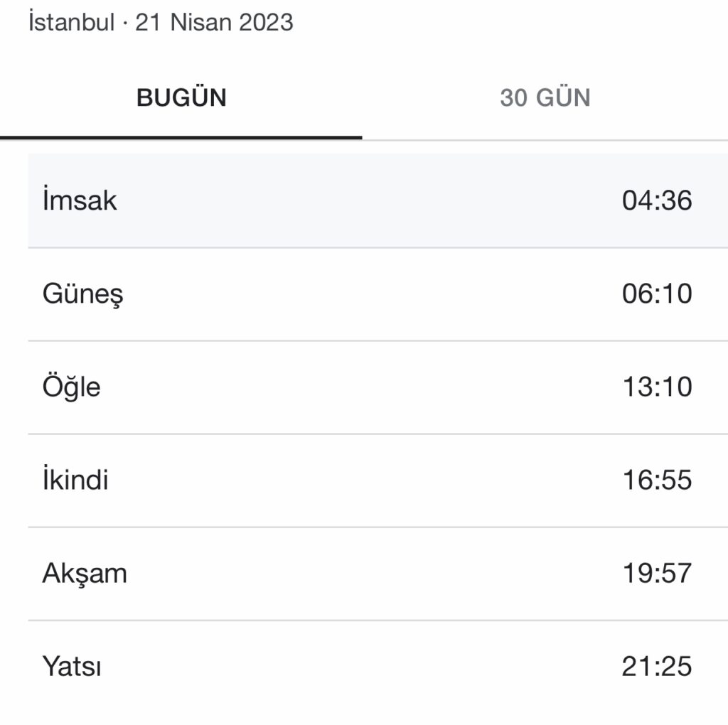Click the black underline below BUGÜN
Image resolution: width=728 pixels, height=725 pixels.
point(181,136)
